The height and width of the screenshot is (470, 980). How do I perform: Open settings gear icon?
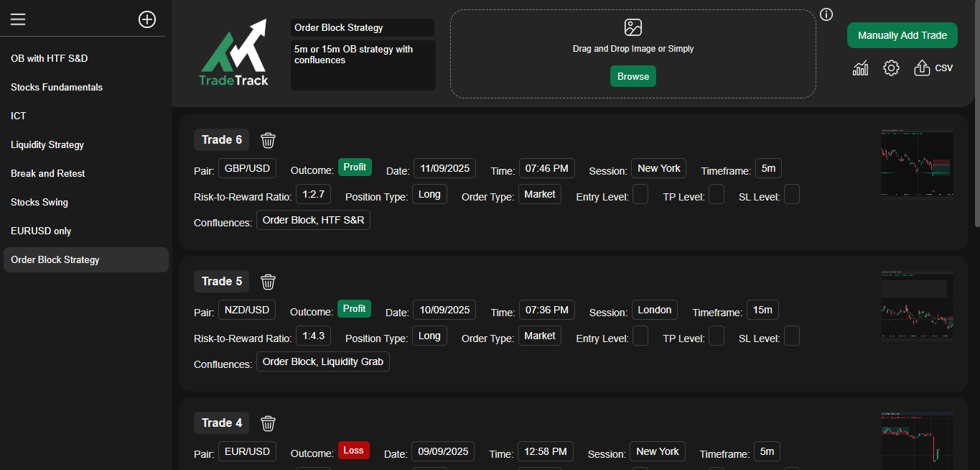(x=891, y=68)
